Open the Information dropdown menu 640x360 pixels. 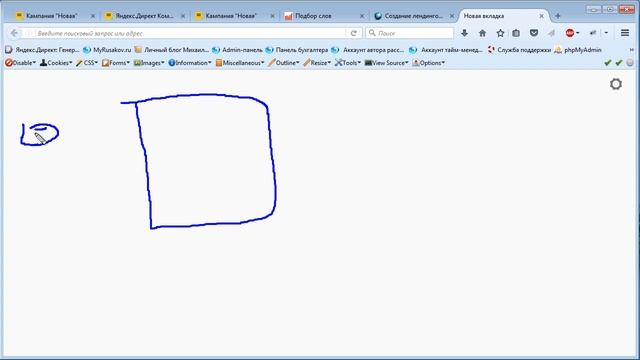tap(190, 63)
